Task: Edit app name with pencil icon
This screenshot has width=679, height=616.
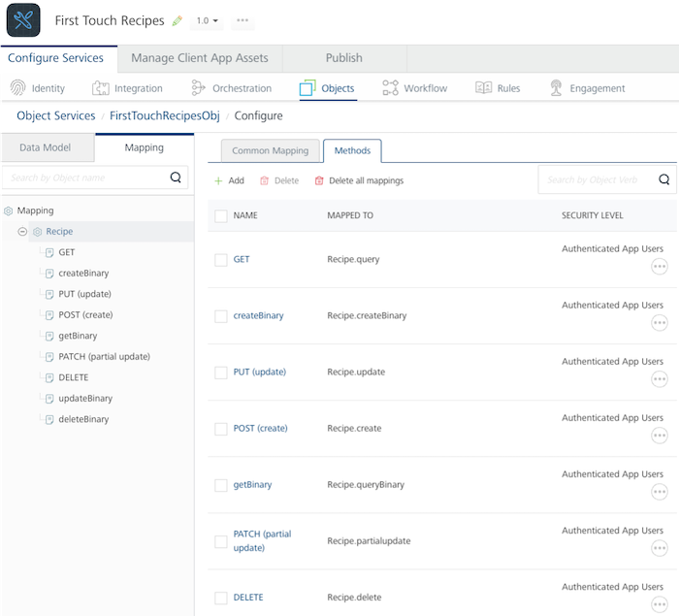Action: pos(178,20)
